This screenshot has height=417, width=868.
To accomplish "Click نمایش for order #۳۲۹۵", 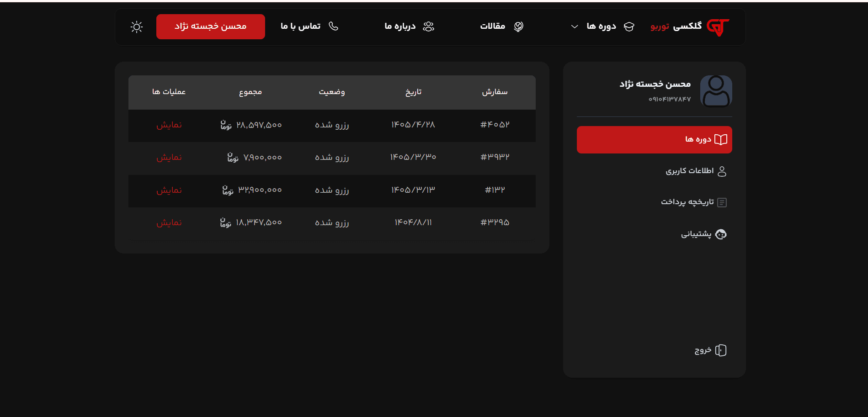I will pos(169,223).
